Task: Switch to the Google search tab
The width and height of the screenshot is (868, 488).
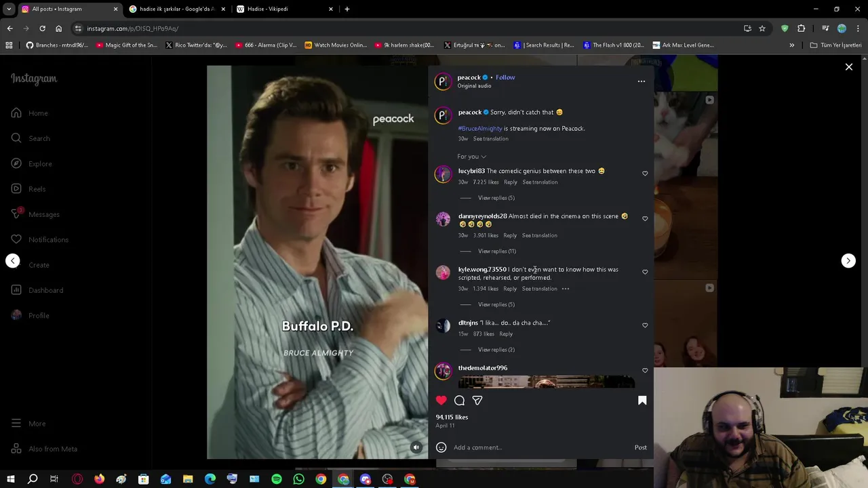Action: (177, 9)
